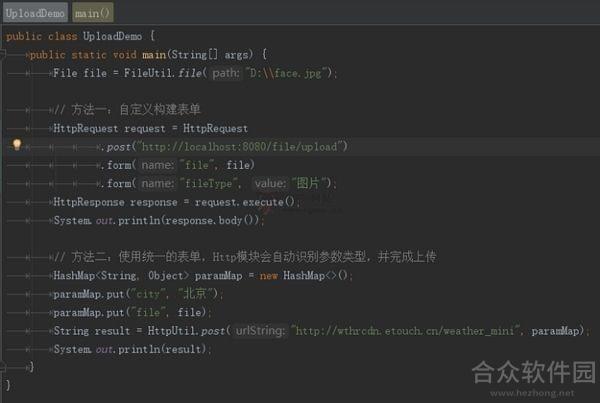Click paramMap.put "city" line

138,294
